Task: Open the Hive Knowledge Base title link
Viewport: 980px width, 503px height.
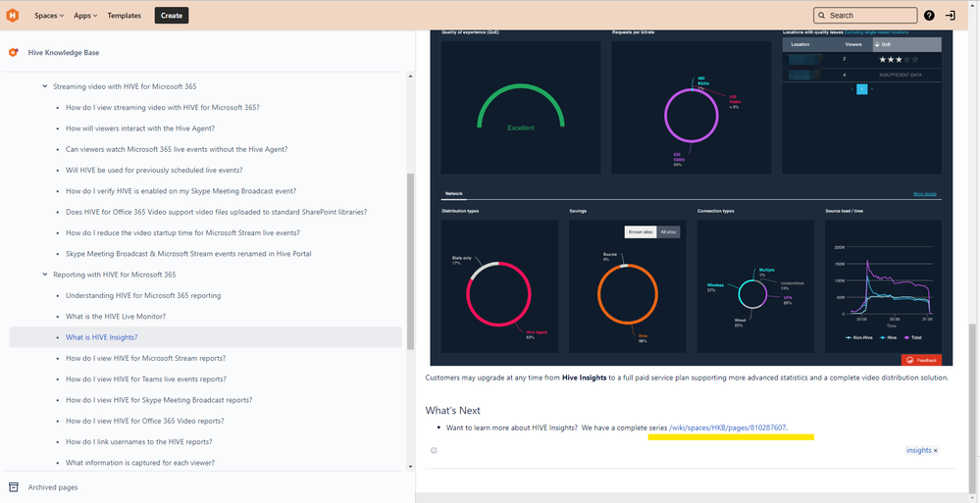Action: (x=64, y=53)
